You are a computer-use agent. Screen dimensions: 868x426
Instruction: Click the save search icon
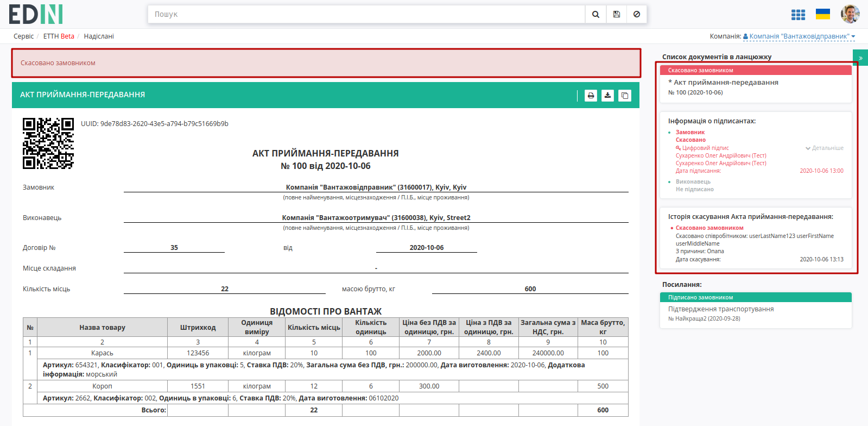click(x=616, y=15)
